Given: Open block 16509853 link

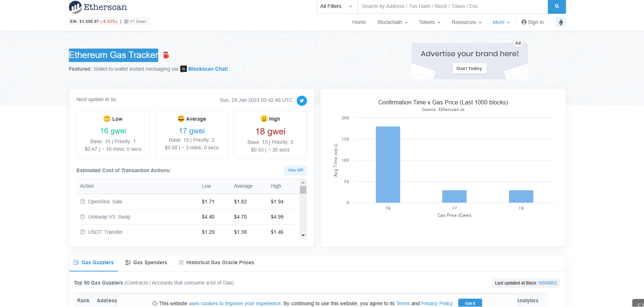Looking at the screenshot, I should point(547,283).
